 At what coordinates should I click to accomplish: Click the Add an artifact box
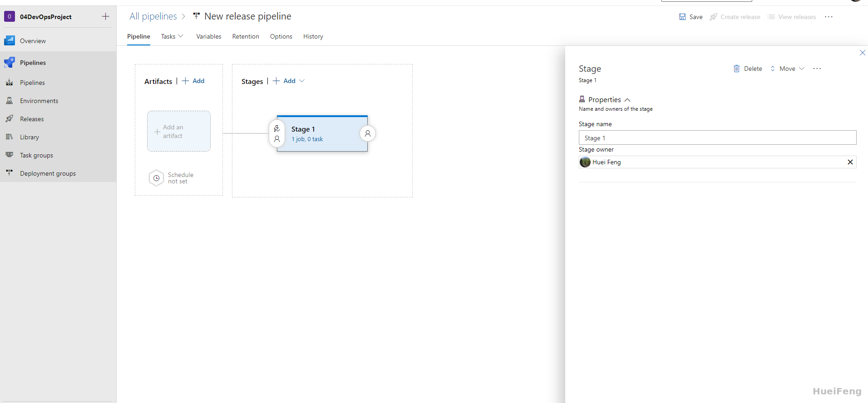(x=179, y=131)
